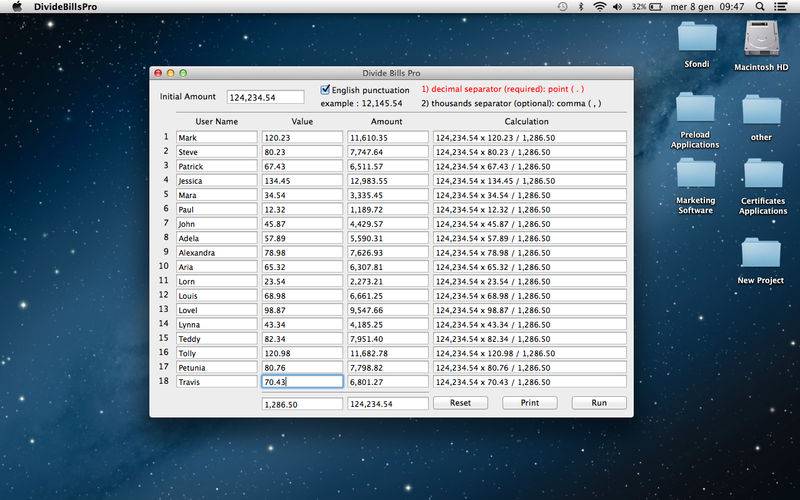
Task: Click the Mark user name field
Action: 217,138
